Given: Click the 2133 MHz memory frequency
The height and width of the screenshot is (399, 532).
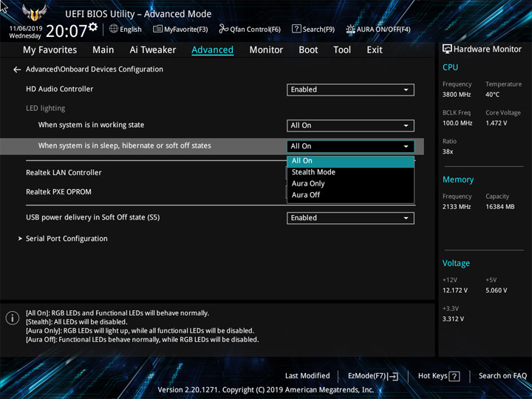Looking at the screenshot, I should [x=457, y=207].
